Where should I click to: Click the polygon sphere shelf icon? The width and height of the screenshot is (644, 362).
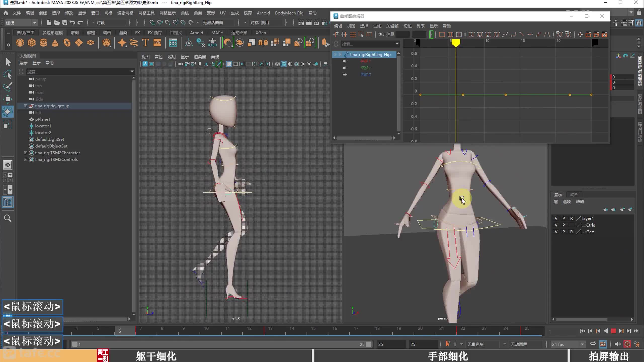(x=20, y=43)
